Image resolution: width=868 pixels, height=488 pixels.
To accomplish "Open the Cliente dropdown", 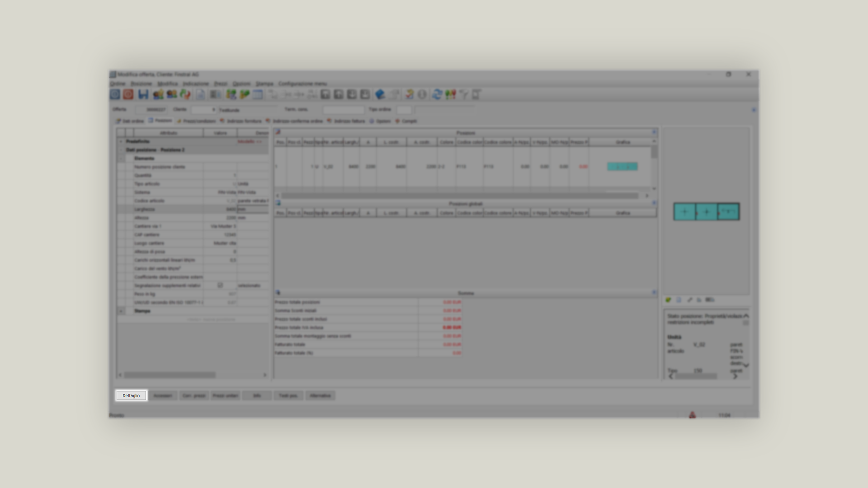I will 213,110.
